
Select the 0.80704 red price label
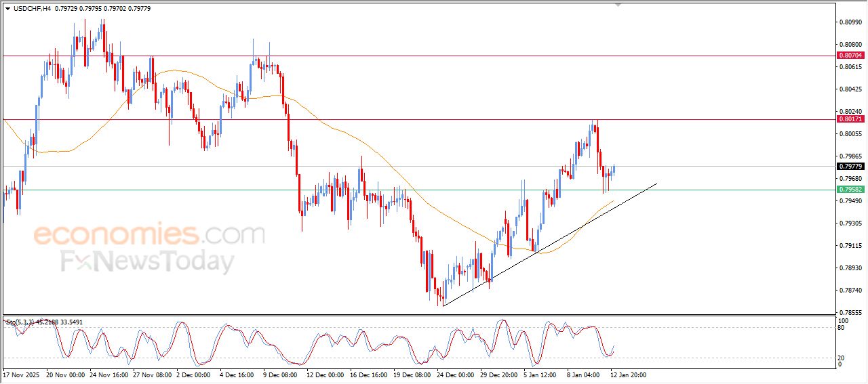tap(850, 56)
